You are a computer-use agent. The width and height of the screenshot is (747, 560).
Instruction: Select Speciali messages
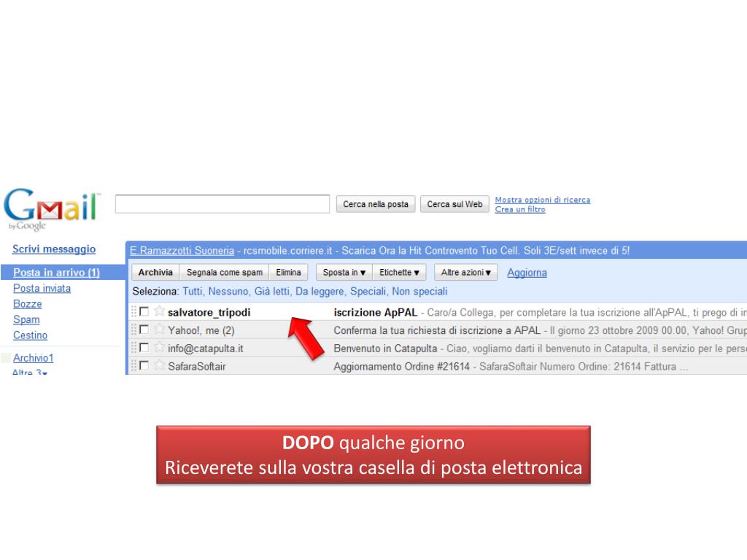[368, 292]
